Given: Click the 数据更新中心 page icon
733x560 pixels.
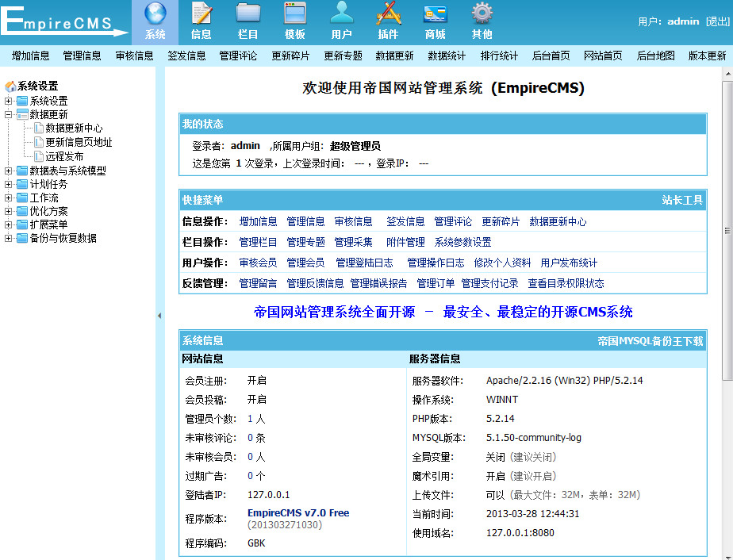Looking at the screenshot, I should [40, 128].
